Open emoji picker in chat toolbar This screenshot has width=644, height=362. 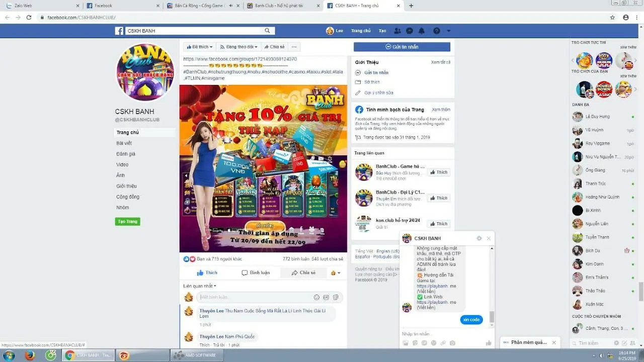[434, 343]
